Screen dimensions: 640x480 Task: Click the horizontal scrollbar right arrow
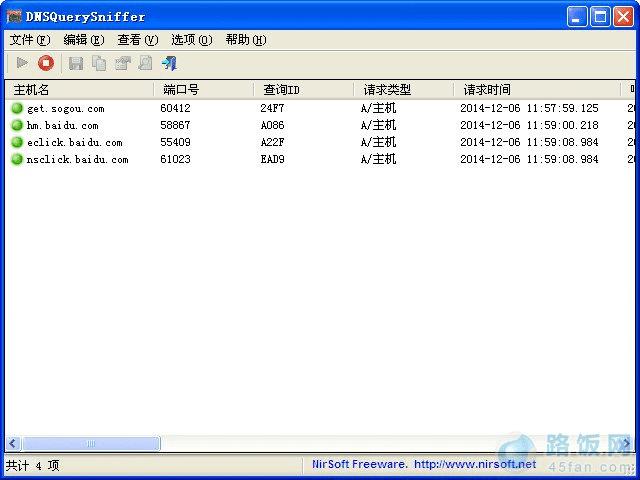point(627,443)
